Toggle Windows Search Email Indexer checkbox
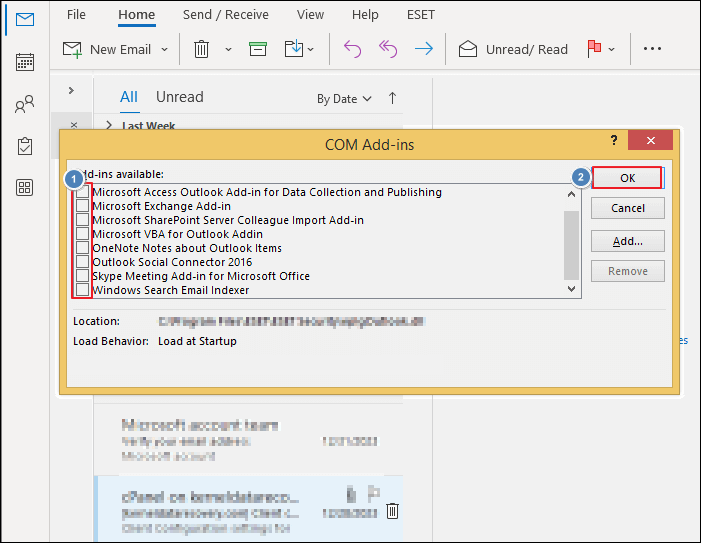 coord(82,290)
